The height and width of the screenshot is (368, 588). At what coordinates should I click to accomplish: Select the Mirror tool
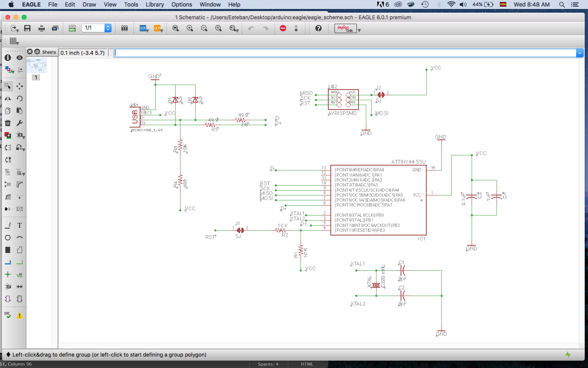click(x=8, y=99)
